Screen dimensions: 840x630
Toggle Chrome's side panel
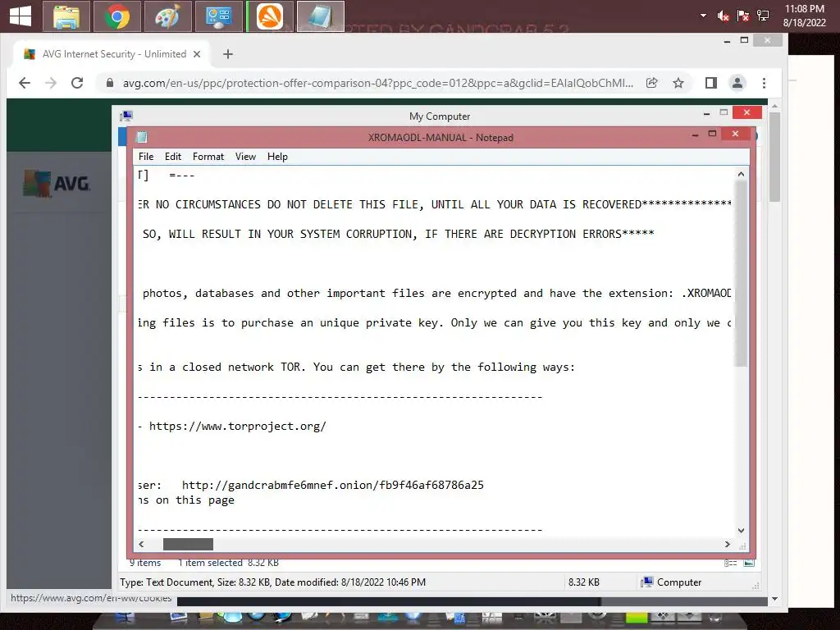(x=711, y=83)
